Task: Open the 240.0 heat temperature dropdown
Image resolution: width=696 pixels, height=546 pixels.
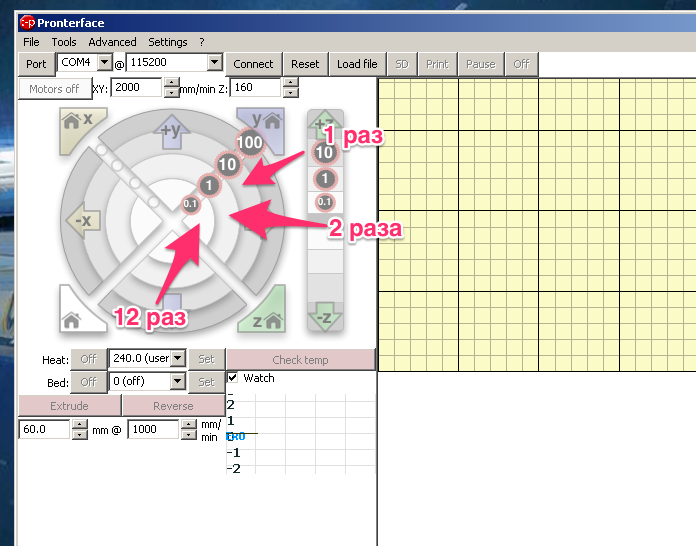Action: tap(178, 359)
